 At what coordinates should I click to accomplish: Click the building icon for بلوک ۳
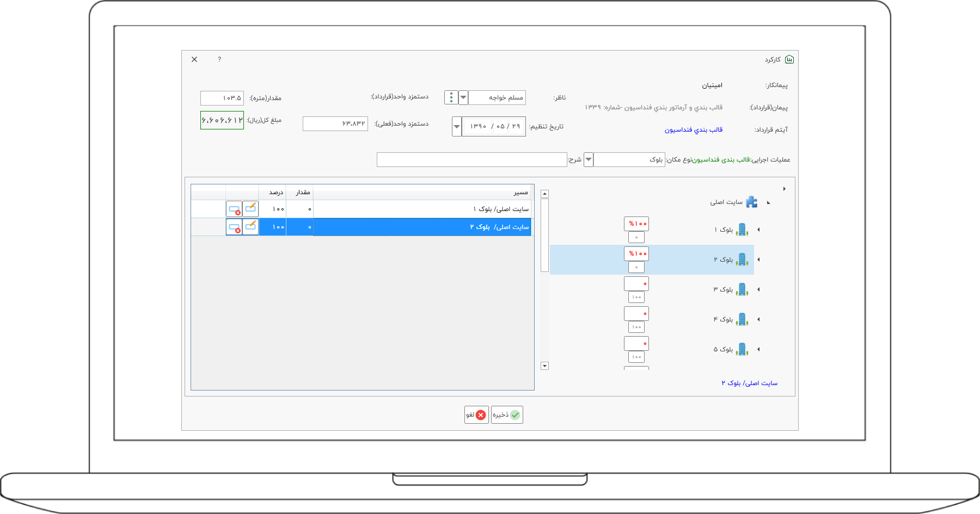point(742,289)
